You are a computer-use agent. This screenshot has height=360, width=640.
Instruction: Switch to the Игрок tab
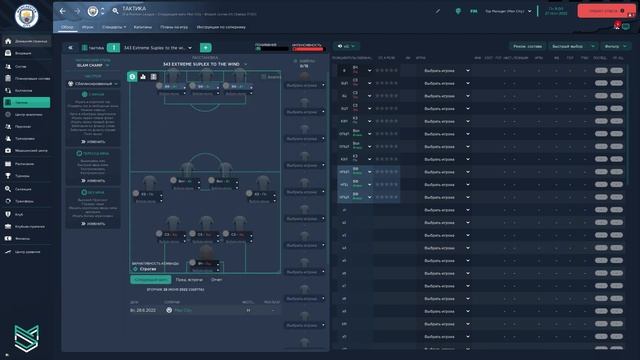(x=87, y=27)
